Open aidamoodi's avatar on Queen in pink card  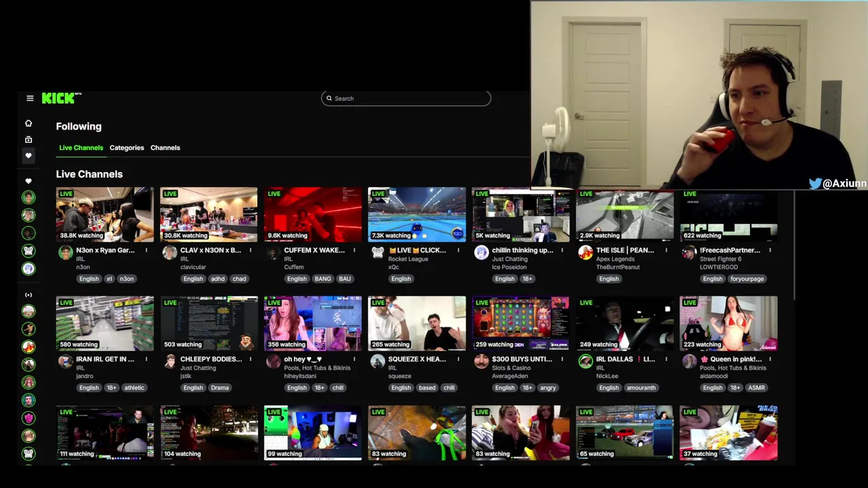pos(689,362)
